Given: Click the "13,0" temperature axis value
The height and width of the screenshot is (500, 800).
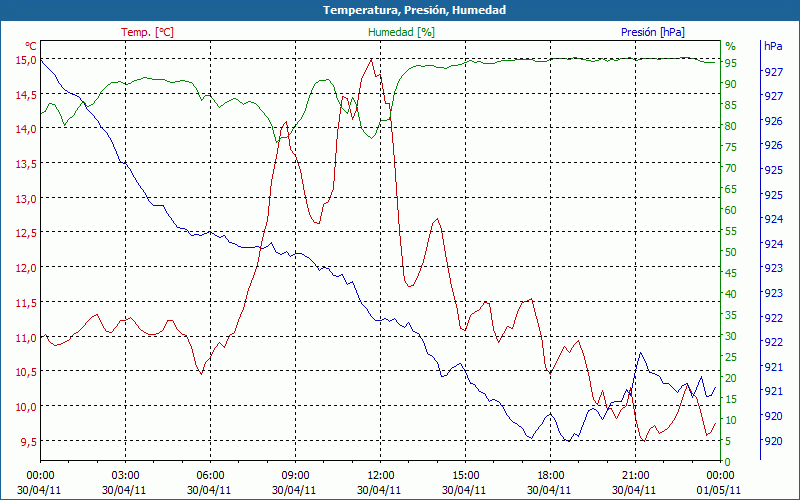Looking at the screenshot, I should pyautogui.click(x=26, y=199).
